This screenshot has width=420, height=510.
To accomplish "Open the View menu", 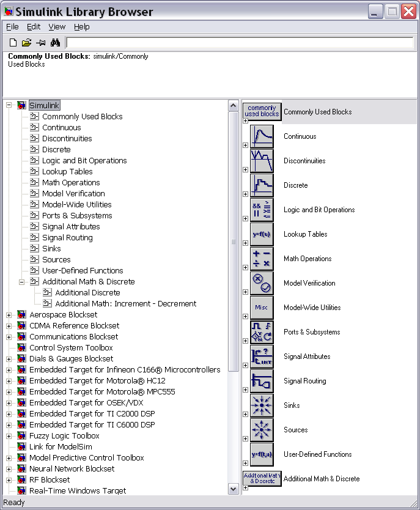I will (x=57, y=27).
